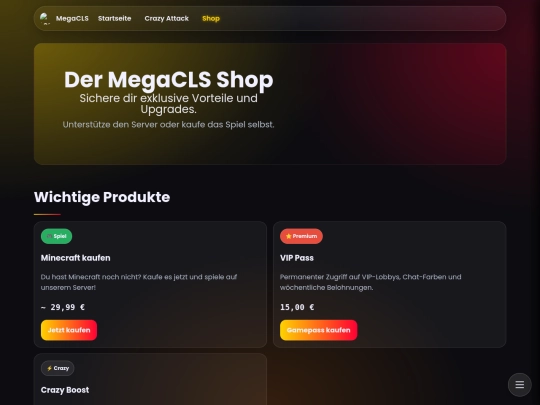The image size is (540, 405).
Task: Click the Jetzt kaufen button
Action: 69,330
